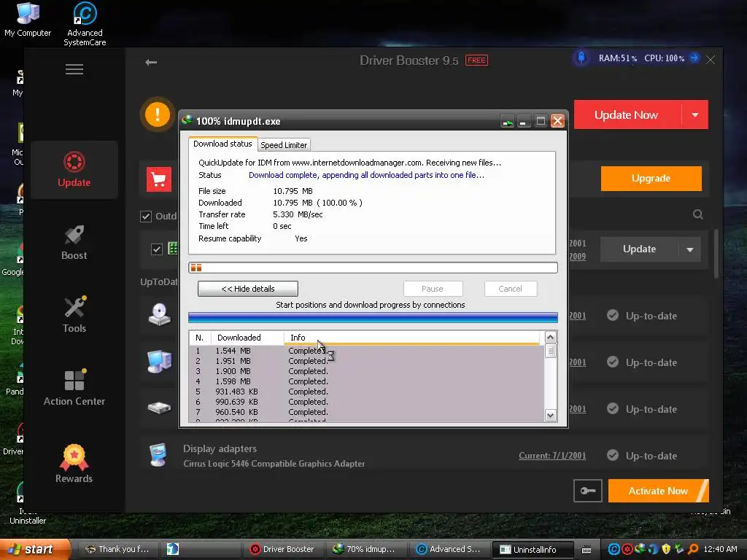Screen dimensions: 747x560
Task: Click the red shopping cart icon
Action: tap(158, 179)
